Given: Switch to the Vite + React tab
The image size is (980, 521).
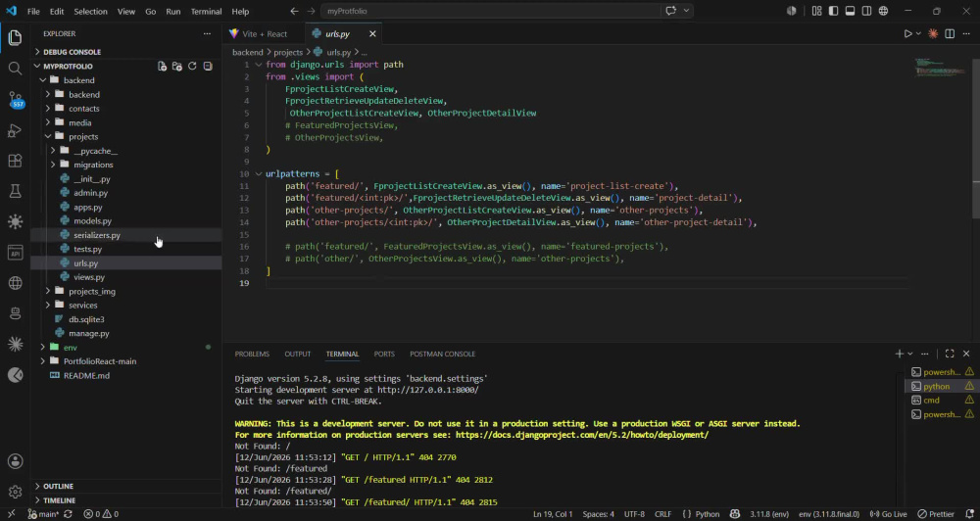Looking at the screenshot, I should pyautogui.click(x=265, y=33).
